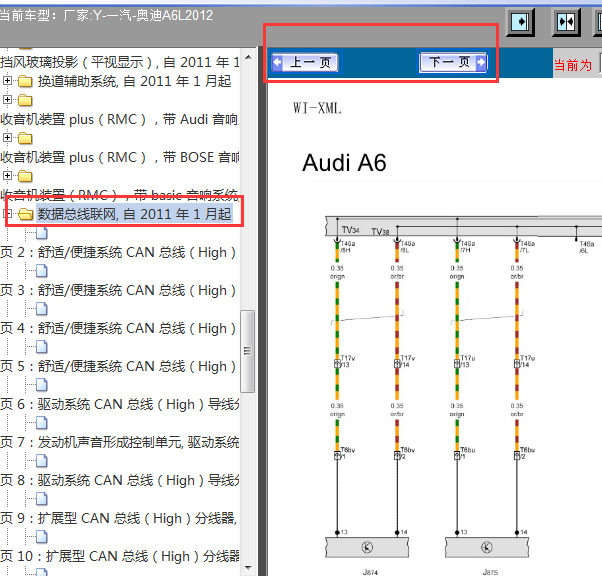The image size is (602, 576).
Task: Click the inward-arrows panel toolbar icon
Action: click(x=566, y=22)
